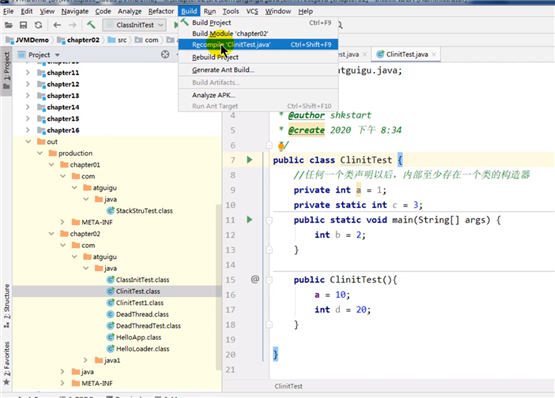This screenshot has width=555, height=398.
Task: Click the run gutter arrow beside class ClinitTest
Action: pos(250,160)
